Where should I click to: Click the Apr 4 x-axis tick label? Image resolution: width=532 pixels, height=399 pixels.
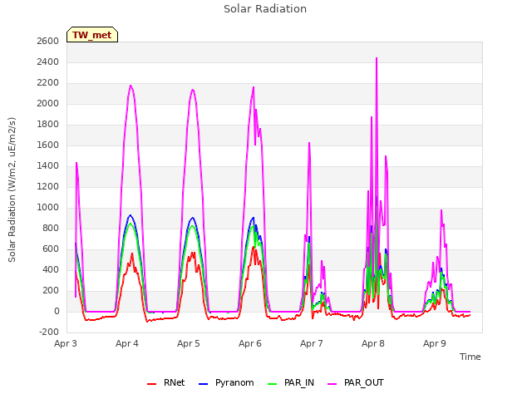(x=127, y=343)
